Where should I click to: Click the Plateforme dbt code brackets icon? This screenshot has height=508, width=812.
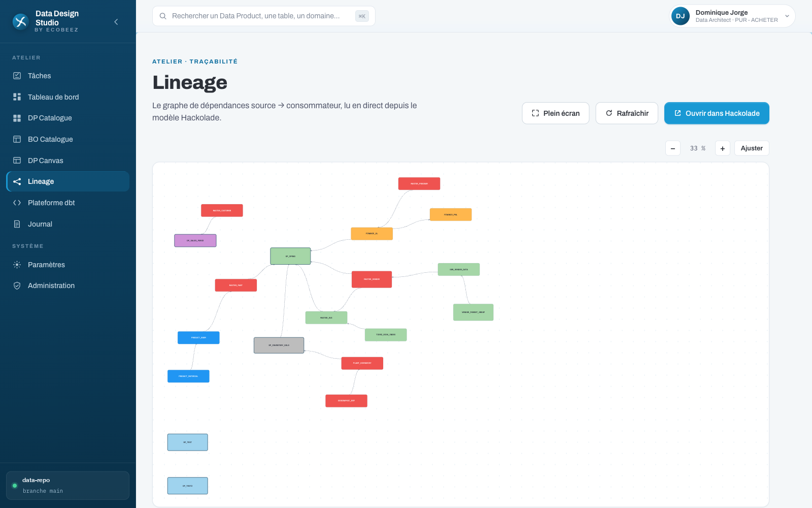(x=17, y=203)
